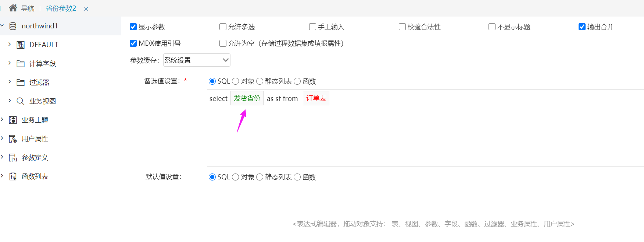Image resolution: width=644 pixels, height=242 pixels.
Task: Open the 参数缓存 dropdown
Action: 197,60
